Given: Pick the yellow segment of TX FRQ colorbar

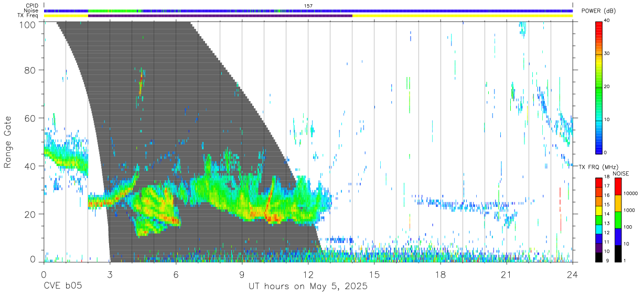Looking at the screenshot, I should pos(599,210).
